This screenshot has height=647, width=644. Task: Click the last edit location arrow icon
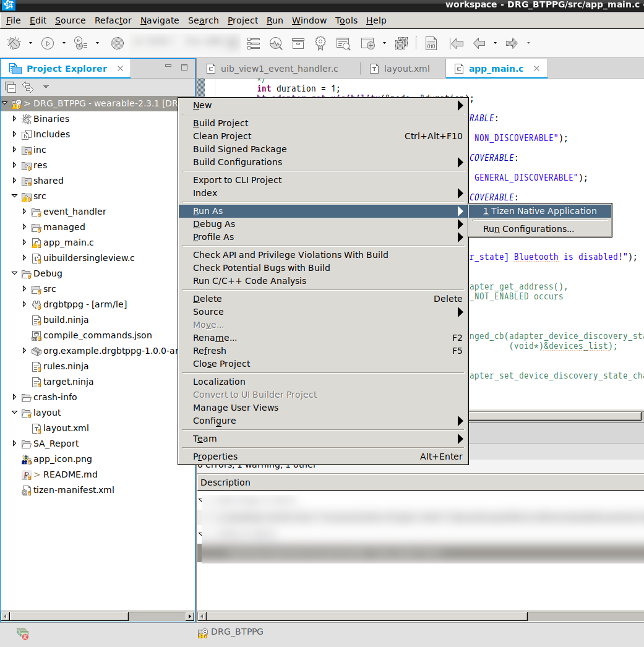(457, 43)
